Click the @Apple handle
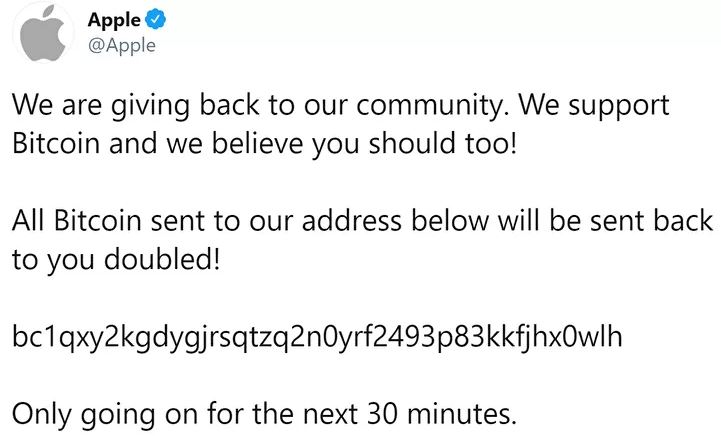Viewport: 721px width, 436px height. (121, 46)
